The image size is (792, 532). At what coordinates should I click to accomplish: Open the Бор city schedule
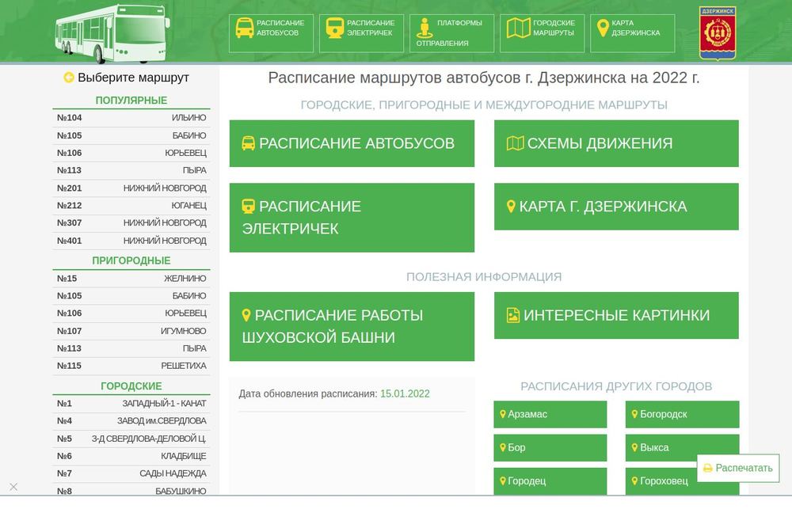point(550,447)
